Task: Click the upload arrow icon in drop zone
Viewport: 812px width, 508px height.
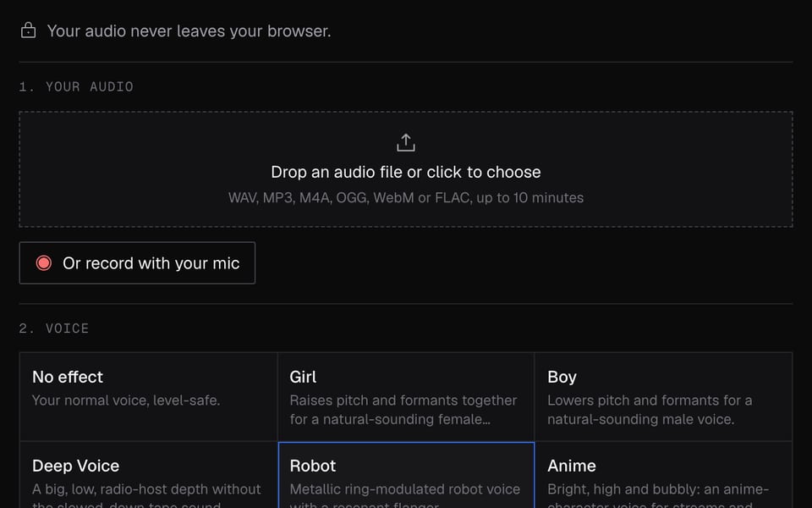Action: point(405,142)
